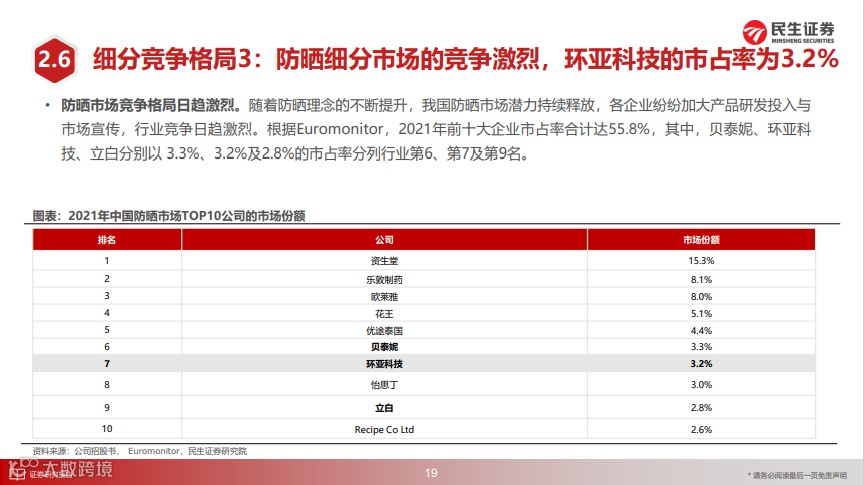Click page number 19 in footer
This screenshot has width=864, height=485.
click(x=431, y=473)
